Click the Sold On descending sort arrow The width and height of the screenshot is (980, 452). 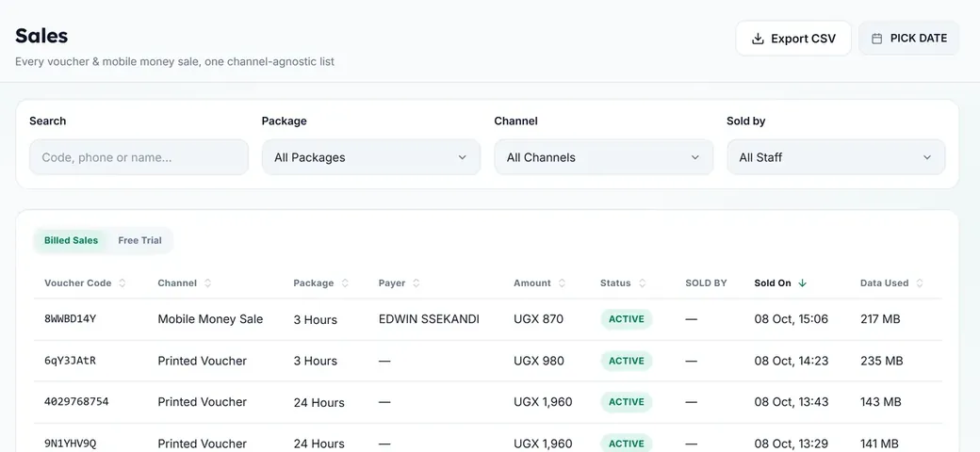(803, 282)
